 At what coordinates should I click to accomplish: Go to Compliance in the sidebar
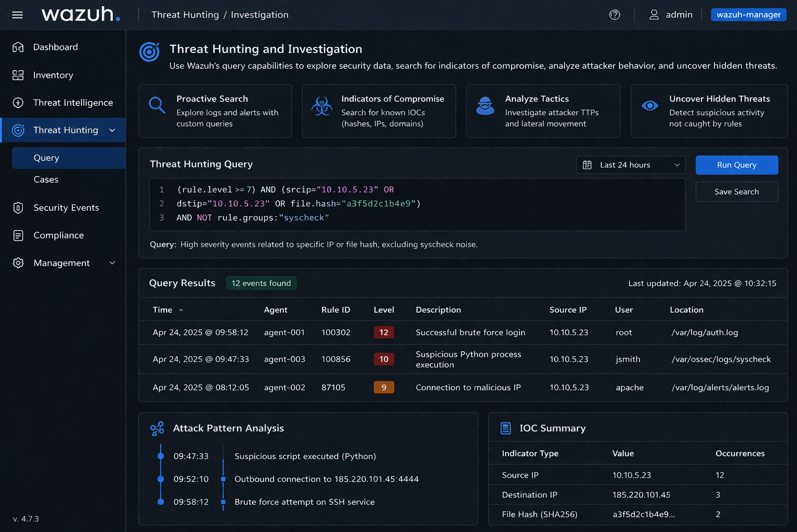click(59, 235)
